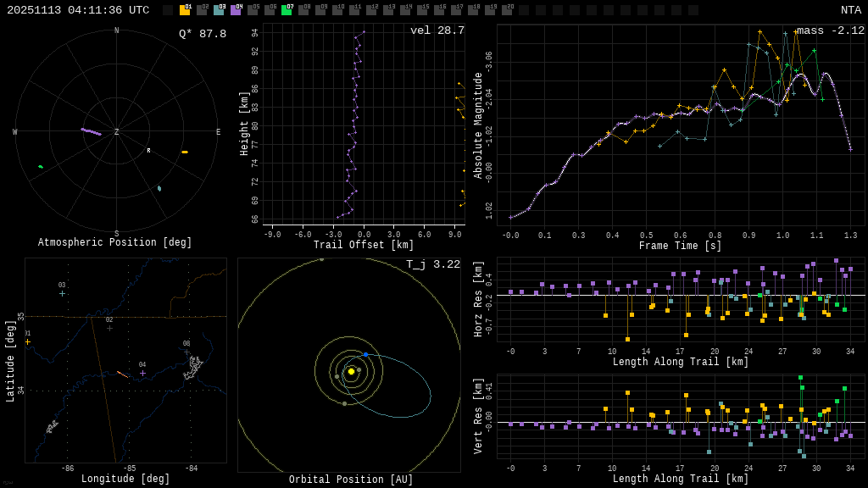Click the mass -2.12 readout

tap(830, 30)
